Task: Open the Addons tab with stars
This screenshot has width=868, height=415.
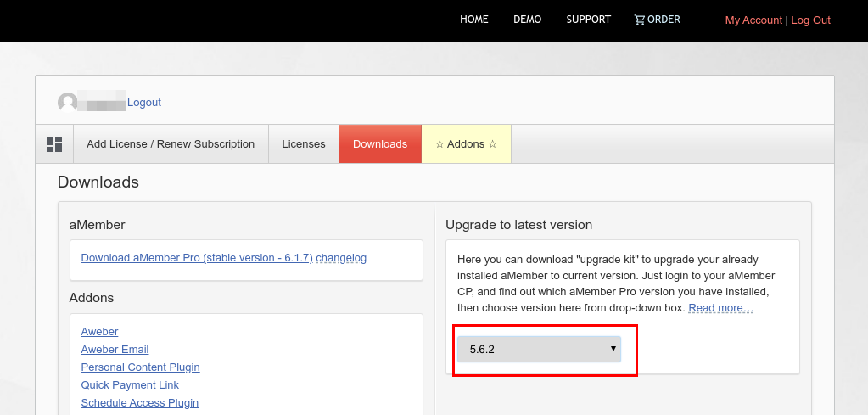Action: [x=466, y=144]
